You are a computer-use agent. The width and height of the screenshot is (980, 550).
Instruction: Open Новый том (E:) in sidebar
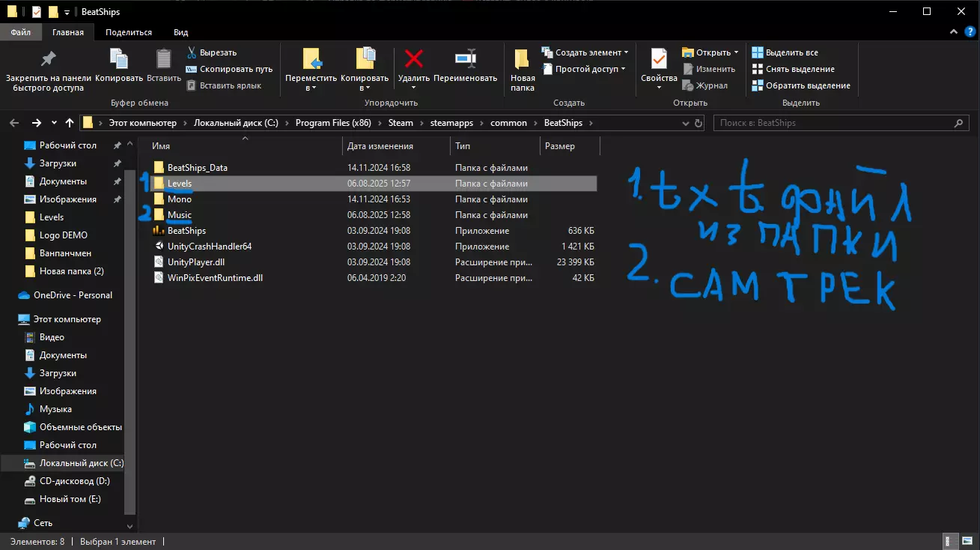[x=70, y=499]
